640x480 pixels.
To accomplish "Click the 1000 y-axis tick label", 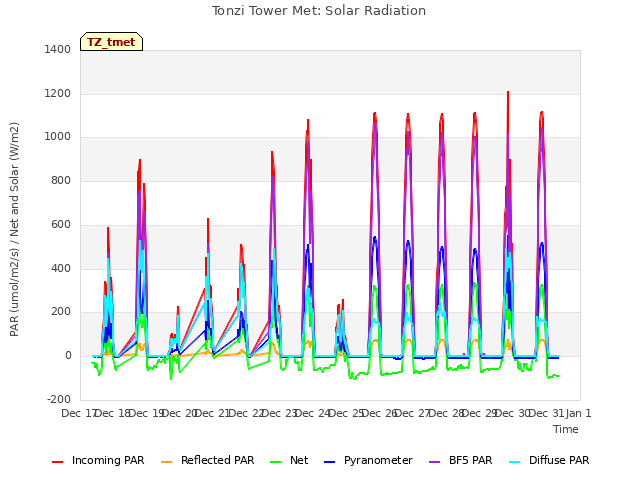I will 58,137.
